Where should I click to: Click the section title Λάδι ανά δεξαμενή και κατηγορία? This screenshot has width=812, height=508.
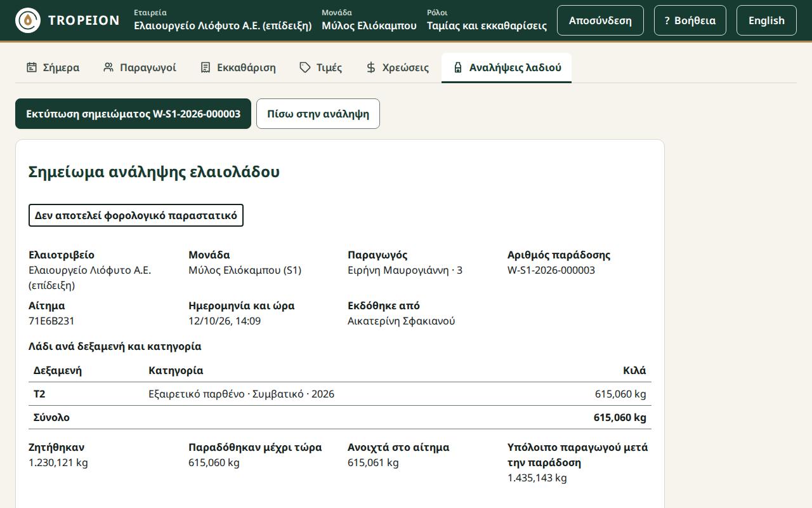click(x=115, y=346)
